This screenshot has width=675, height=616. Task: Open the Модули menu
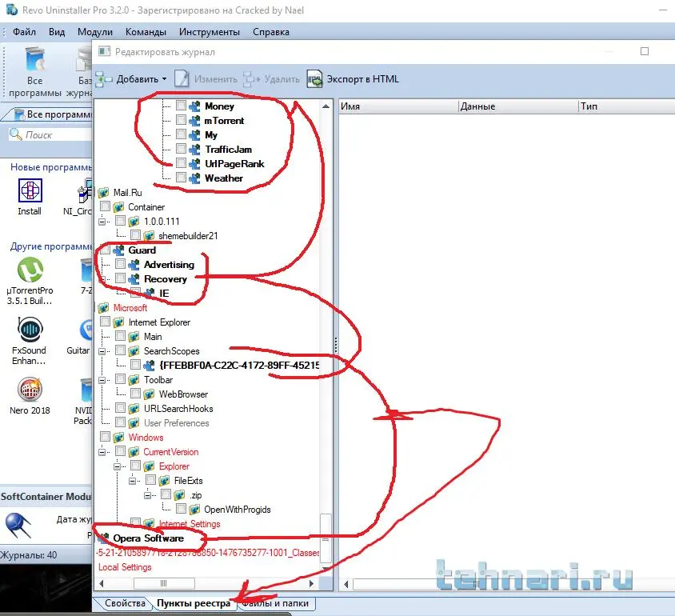pyautogui.click(x=95, y=32)
